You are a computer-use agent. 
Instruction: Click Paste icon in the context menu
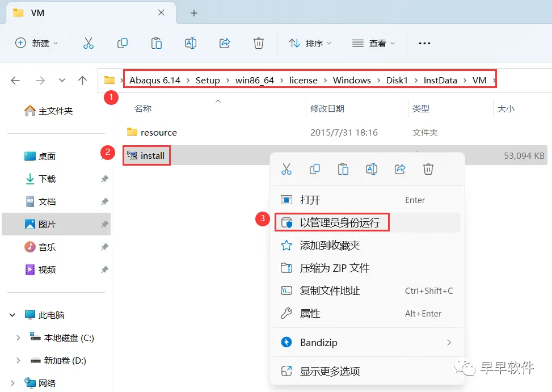point(343,169)
